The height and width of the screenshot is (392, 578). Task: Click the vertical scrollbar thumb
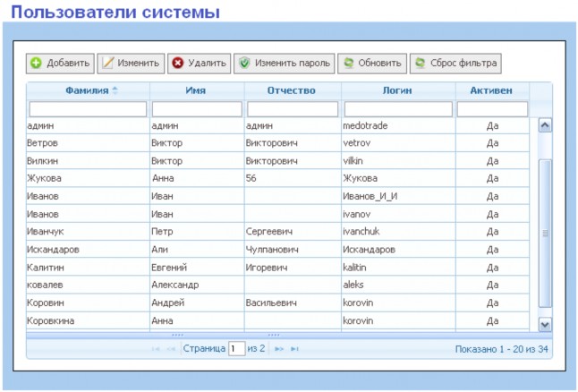point(545,233)
